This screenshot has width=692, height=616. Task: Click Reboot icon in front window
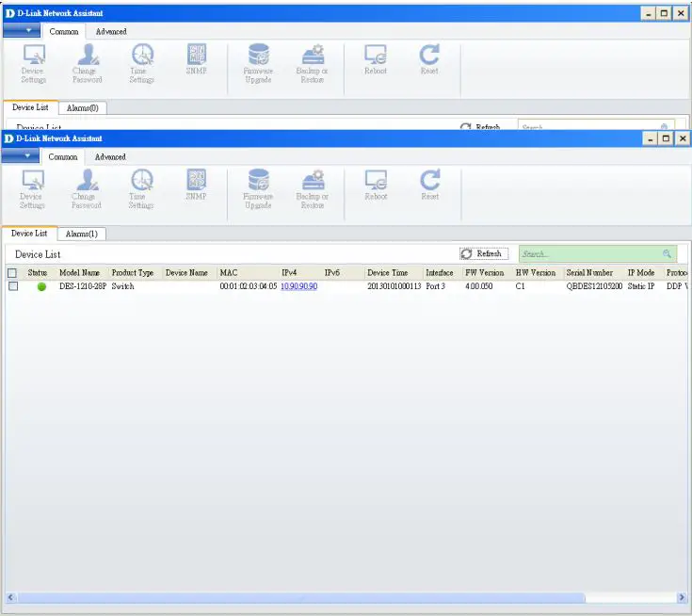click(376, 185)
